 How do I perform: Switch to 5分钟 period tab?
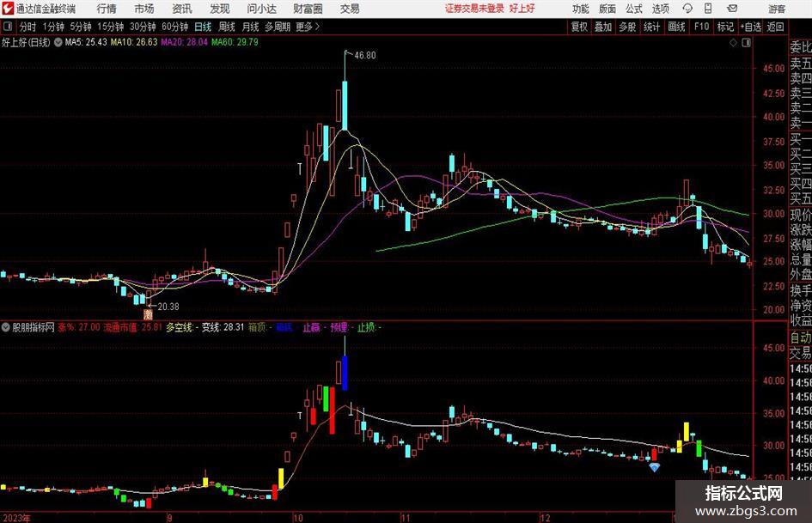80,27
